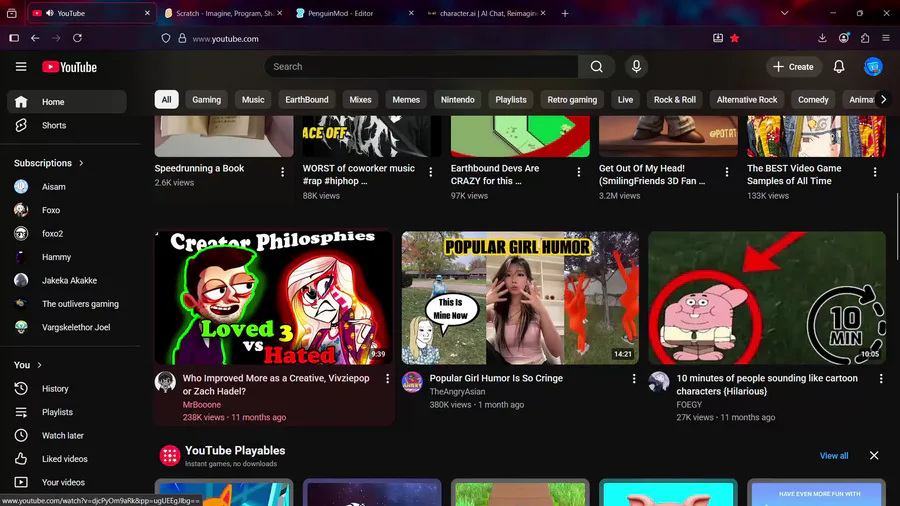The height and width of the screenshot is (506, 900).
Task: Go to Home in the sidebar
Action: click(67, 102)
